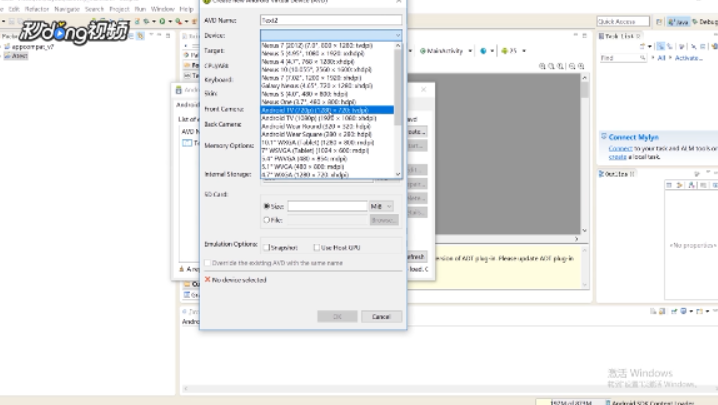Screen dimensions: 718x405
Task: Select the File radio button for SD Card
Action: pos(267,220)
